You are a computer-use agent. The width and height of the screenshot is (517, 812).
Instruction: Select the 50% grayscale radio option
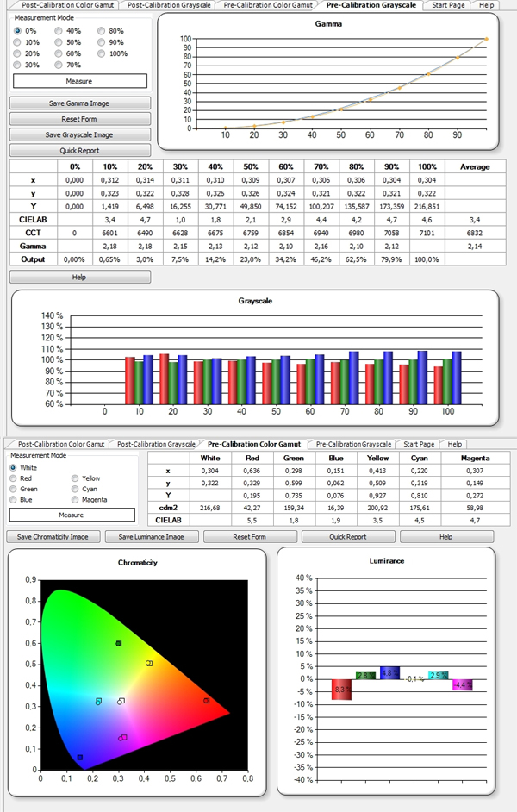[x=58, y=42]
